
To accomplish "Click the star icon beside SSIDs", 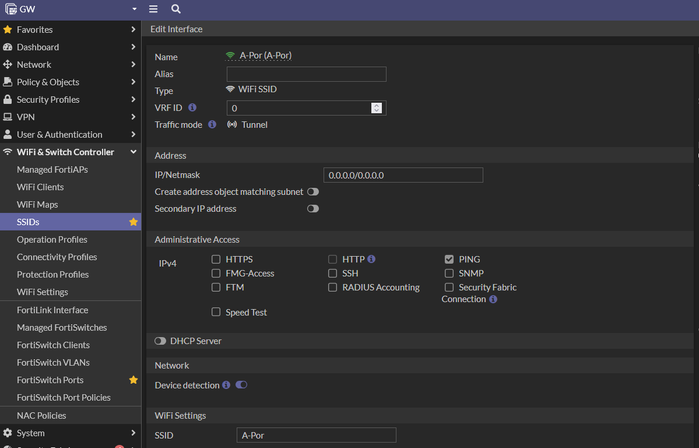I will click(x=133, y=222).
